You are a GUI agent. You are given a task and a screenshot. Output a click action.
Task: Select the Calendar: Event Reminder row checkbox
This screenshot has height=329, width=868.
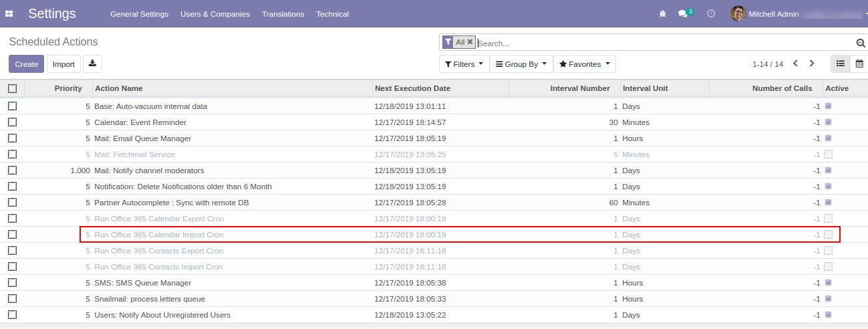click(x=12, y=122)
